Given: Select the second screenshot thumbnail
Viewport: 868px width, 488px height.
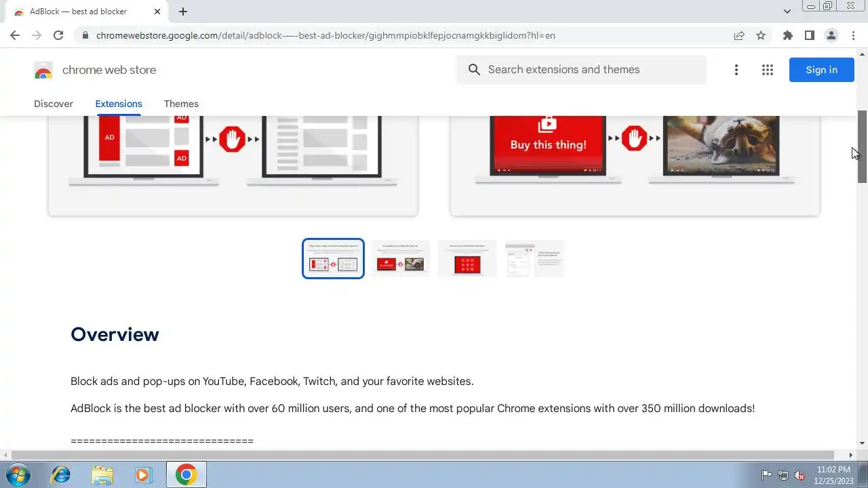Looking at the screenshot, I should 400,258.
